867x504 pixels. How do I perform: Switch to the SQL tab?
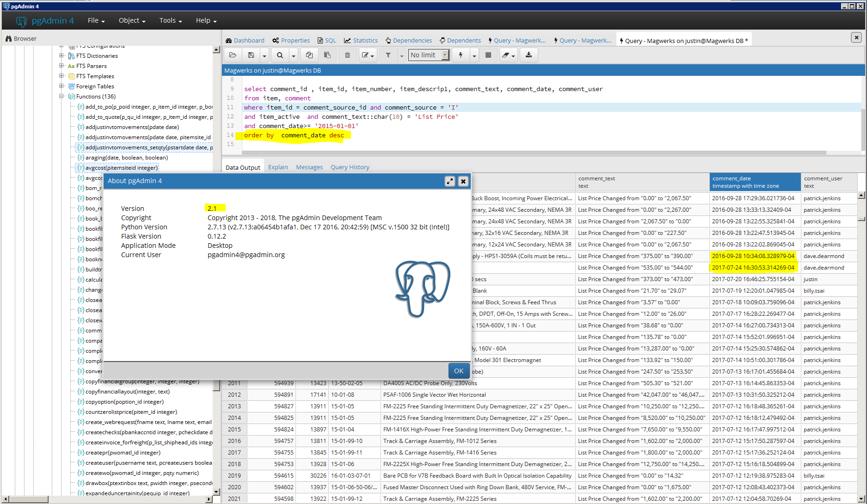tap(326, 41)
